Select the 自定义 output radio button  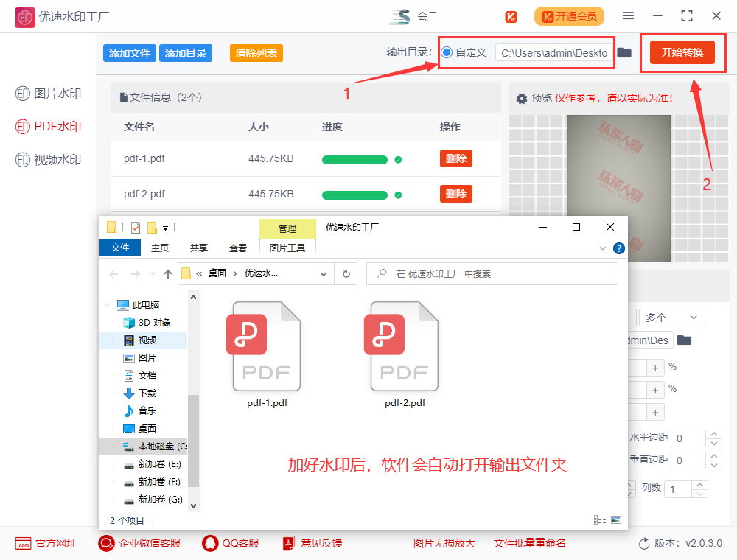coord(447,52)
